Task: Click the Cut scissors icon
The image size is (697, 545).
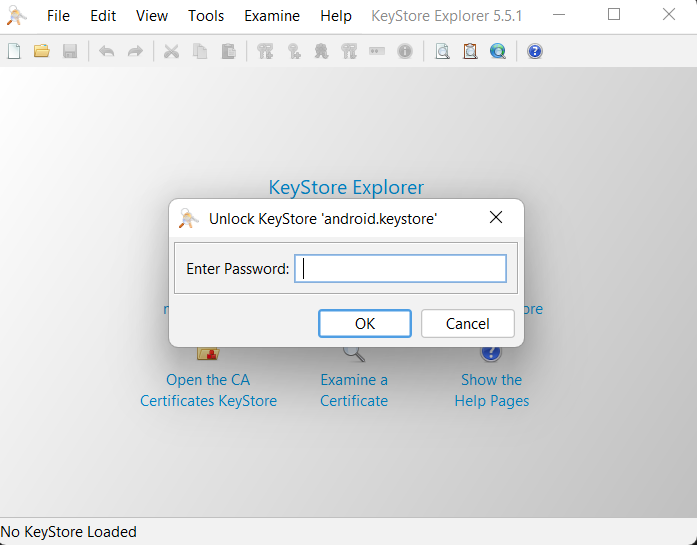Action: click(x=171, y=51)
